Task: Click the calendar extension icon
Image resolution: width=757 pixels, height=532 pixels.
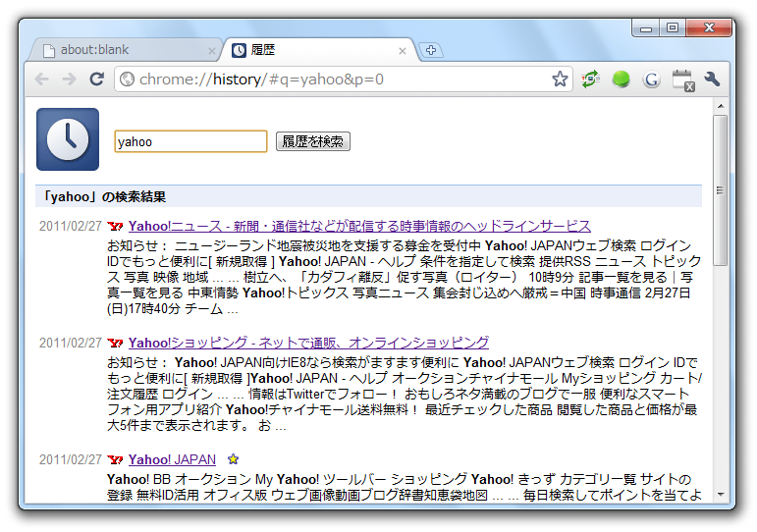Action: click(683, 80)
